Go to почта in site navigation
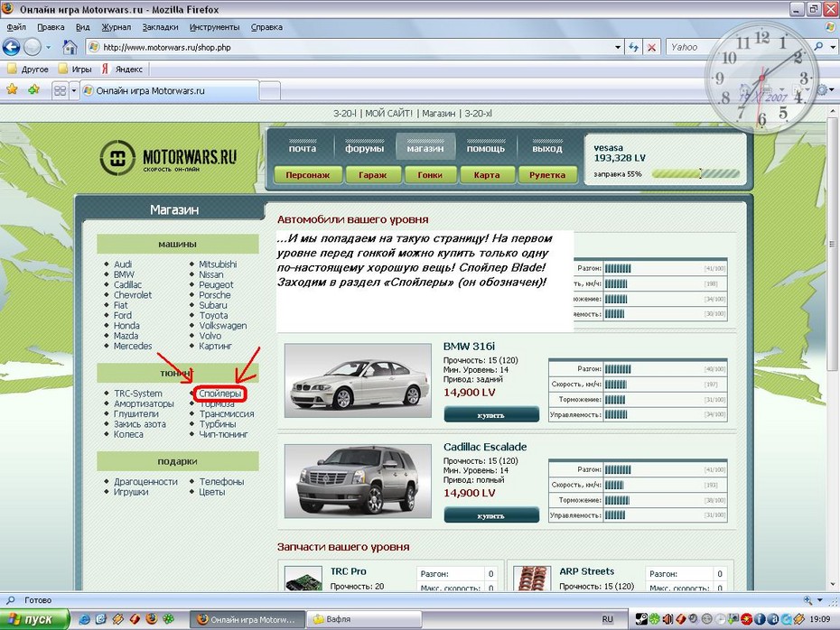 click(x=303, y=147)
